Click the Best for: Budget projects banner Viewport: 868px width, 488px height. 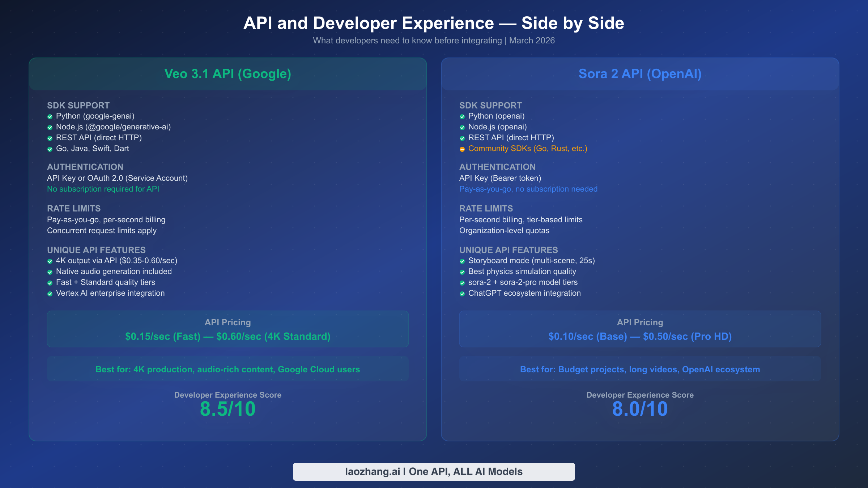pos(640,369)
